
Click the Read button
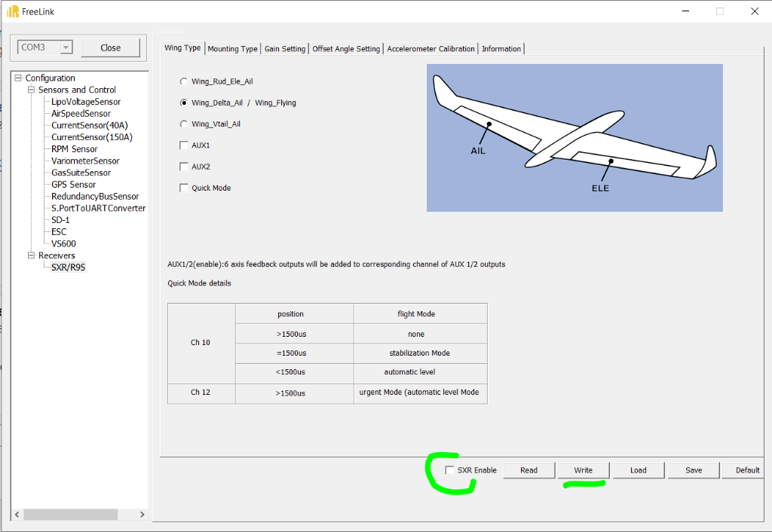click(x=528, y=470)
